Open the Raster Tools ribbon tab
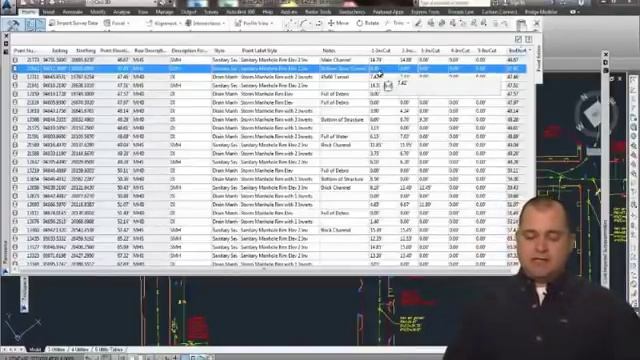The image size is (640, 360). (318, 12)
